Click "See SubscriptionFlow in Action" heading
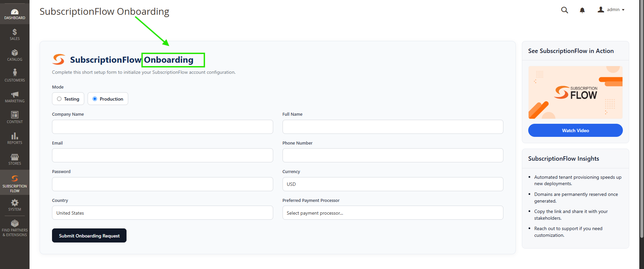 571,51
